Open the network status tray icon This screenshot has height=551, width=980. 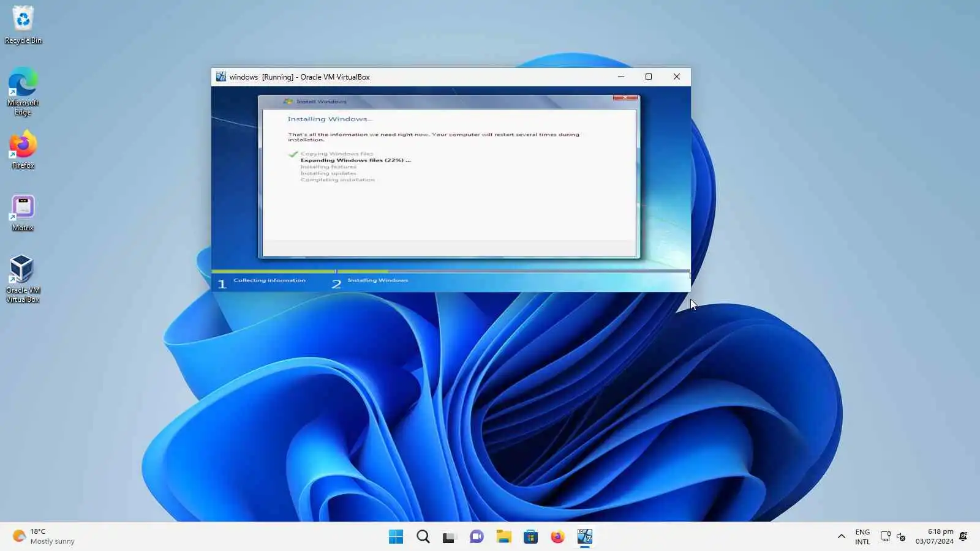point(885,537)
